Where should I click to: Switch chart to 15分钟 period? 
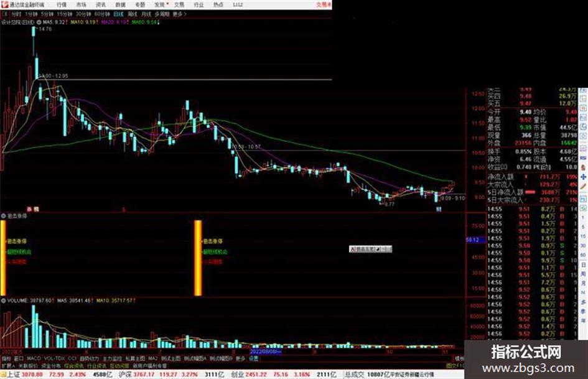65,14
